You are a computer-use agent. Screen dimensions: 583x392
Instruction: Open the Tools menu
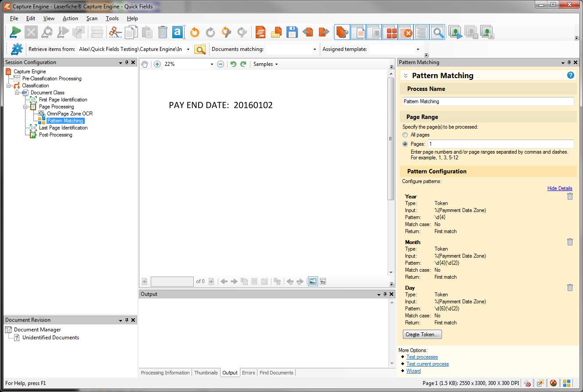click(112, 18)
